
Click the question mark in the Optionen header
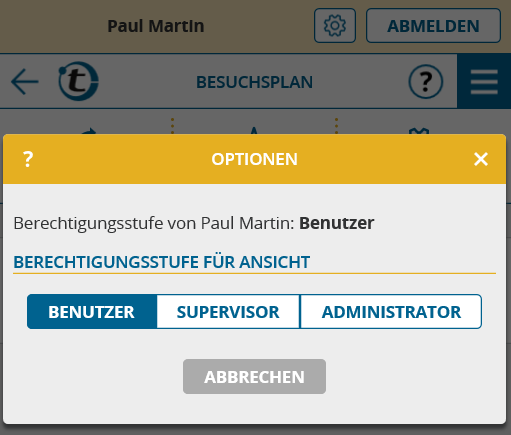(28, 159)
